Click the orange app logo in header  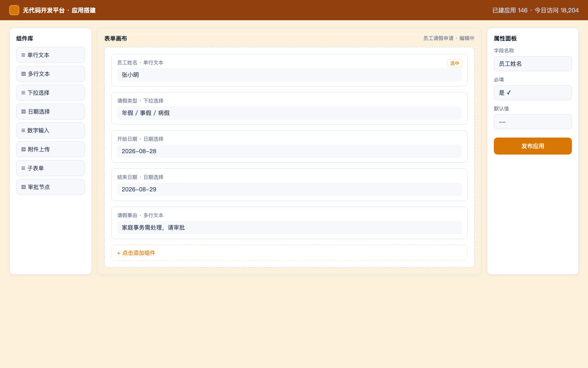coord(14,10)
